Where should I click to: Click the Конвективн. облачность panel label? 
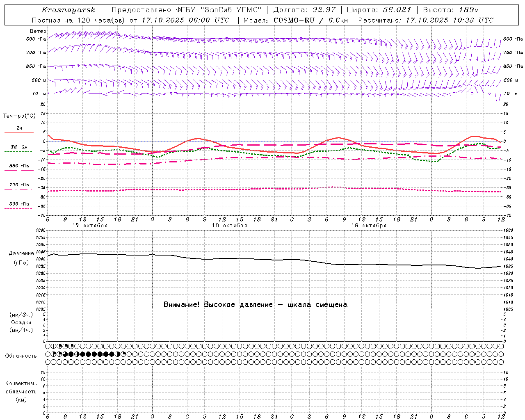(x=21, y=391)
